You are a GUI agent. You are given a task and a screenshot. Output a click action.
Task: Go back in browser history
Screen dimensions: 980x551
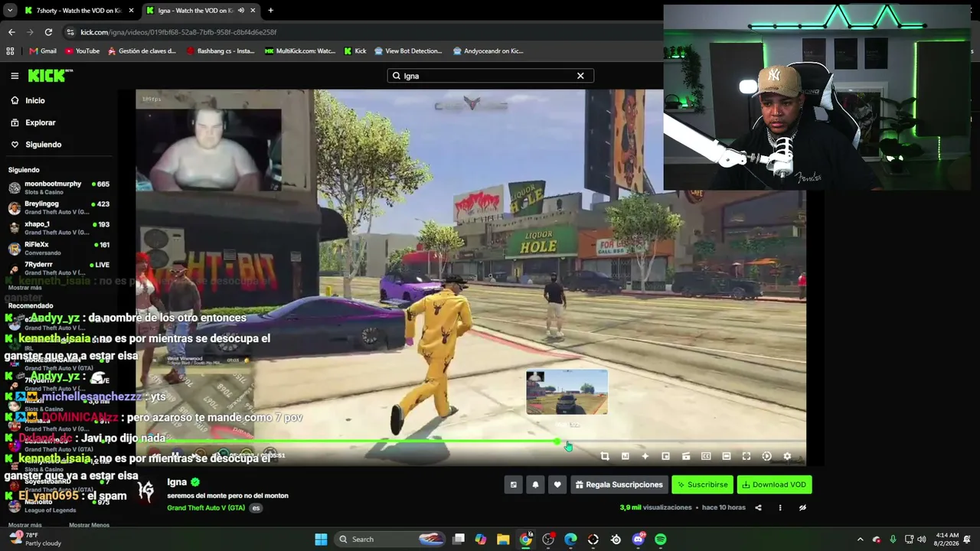pyautogui.click(x=11, y=32)
